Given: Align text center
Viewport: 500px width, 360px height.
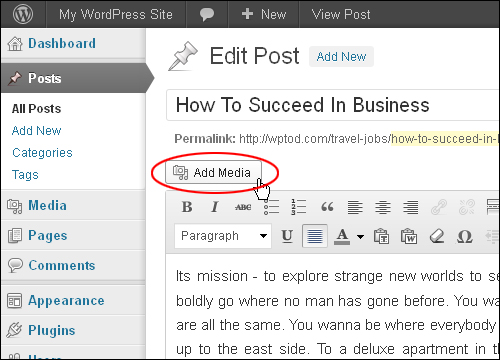Looking at the screenshot, I should coord(383,207).
